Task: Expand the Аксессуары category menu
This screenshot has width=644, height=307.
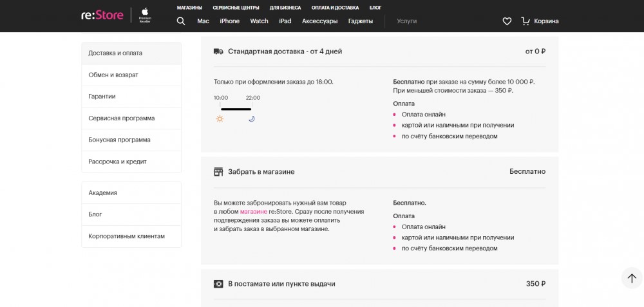Action: [x=319, y=21]
